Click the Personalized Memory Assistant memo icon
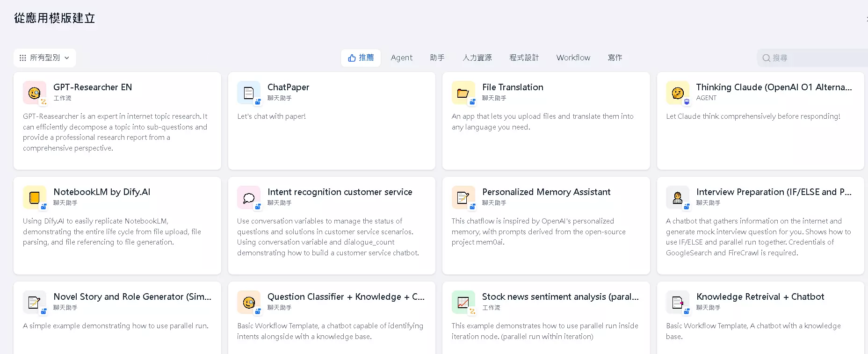This screenshot has height=354, width=868. 463,197
